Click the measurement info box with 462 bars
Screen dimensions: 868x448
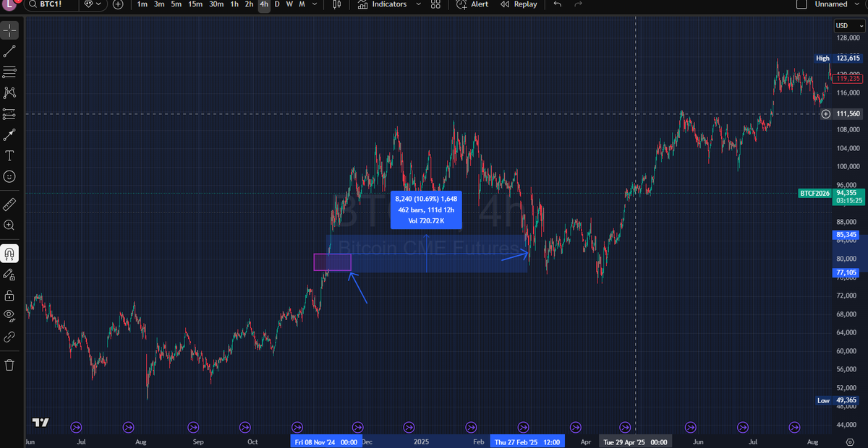pos(426,210)
